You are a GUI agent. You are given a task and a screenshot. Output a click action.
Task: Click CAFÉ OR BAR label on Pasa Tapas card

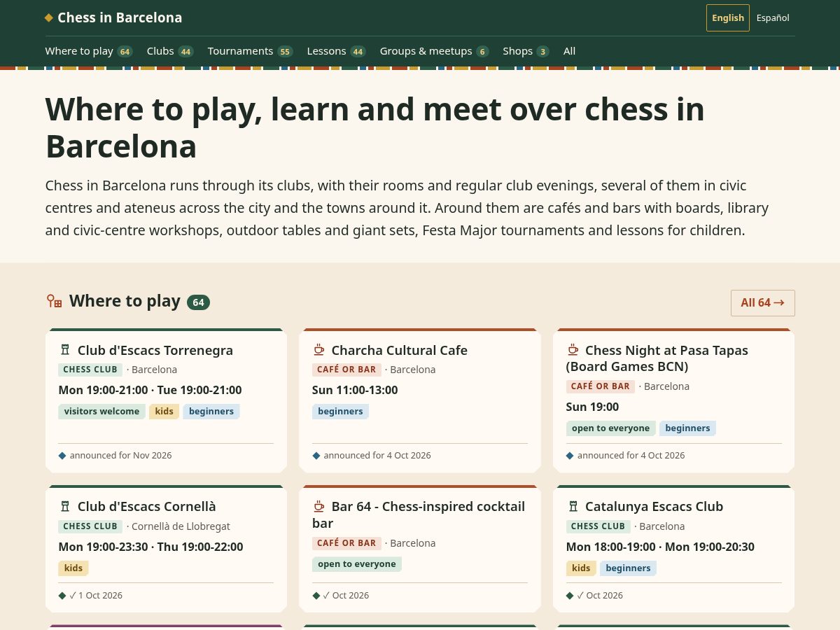(x=601, y=386)
